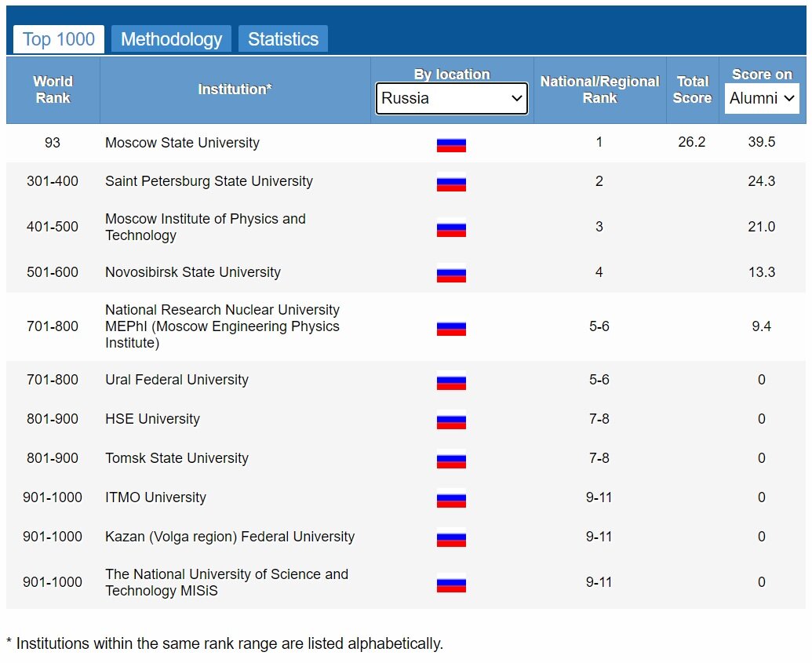This screenshot has width=812, height=663.
Task: Click flag icon in ITMO University row
Action: pos(451,497)
